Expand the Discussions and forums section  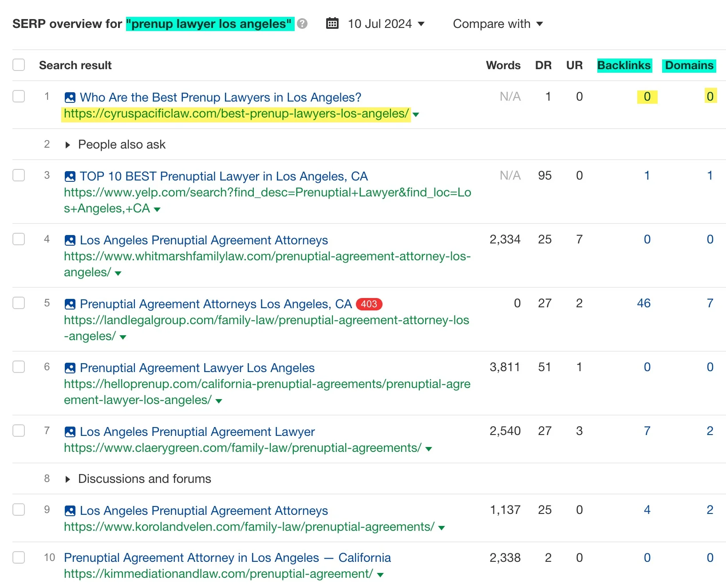[x=68, y=479]
